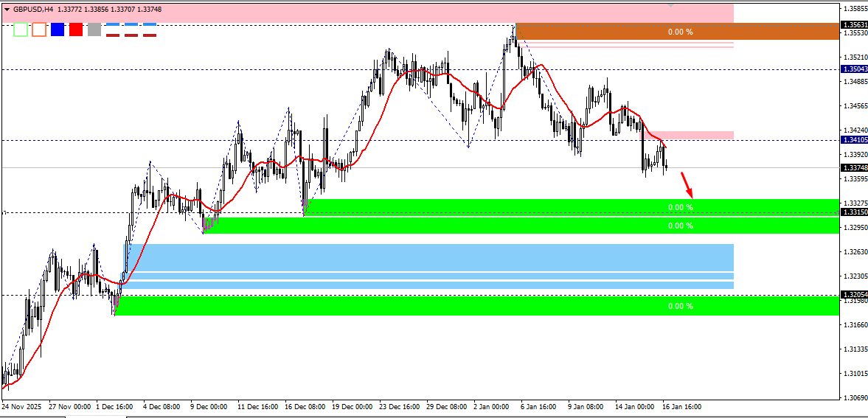The height and width of the screenshot is (418, 868).
Task: Click the 1.34565 price scale label
Action: click(855, 105)
